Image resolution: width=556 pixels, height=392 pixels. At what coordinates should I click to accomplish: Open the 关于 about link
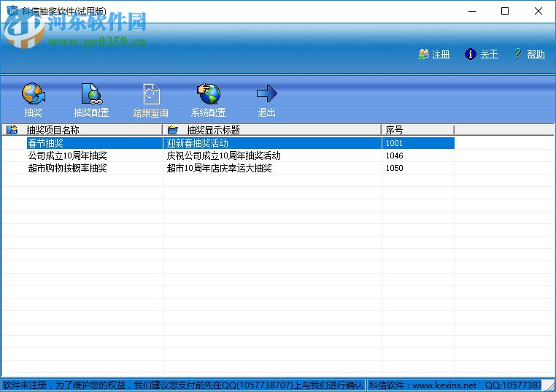[x=489, y=54]
